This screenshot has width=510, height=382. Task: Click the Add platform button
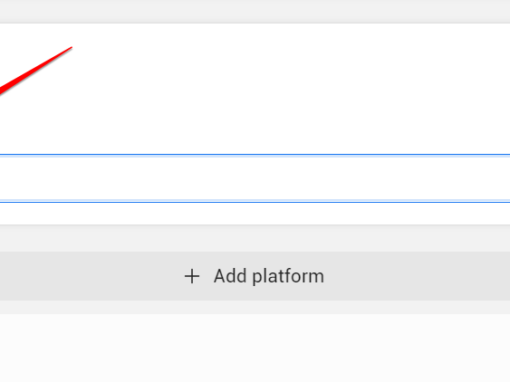click(255, 276)
